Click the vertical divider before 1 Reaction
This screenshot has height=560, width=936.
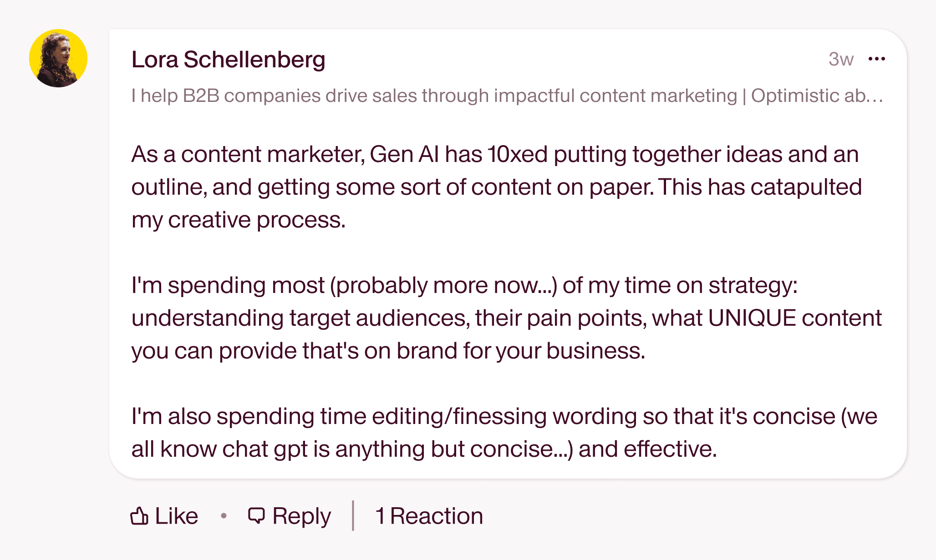353,516
